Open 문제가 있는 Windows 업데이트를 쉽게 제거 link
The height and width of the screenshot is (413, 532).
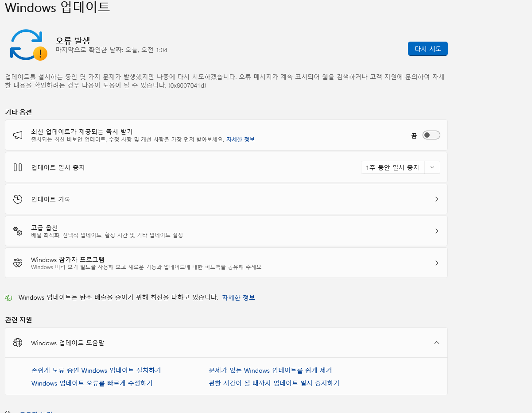click(x=270, y=371)
